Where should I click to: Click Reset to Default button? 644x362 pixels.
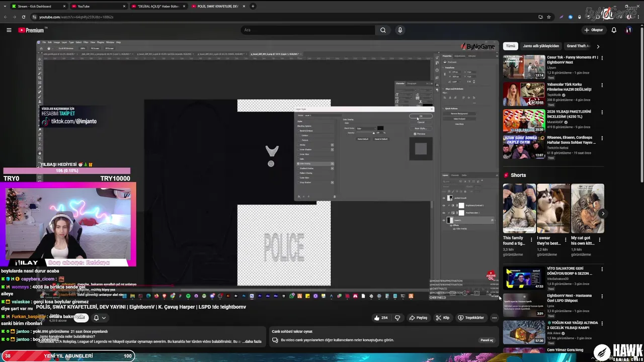(381, 139)
